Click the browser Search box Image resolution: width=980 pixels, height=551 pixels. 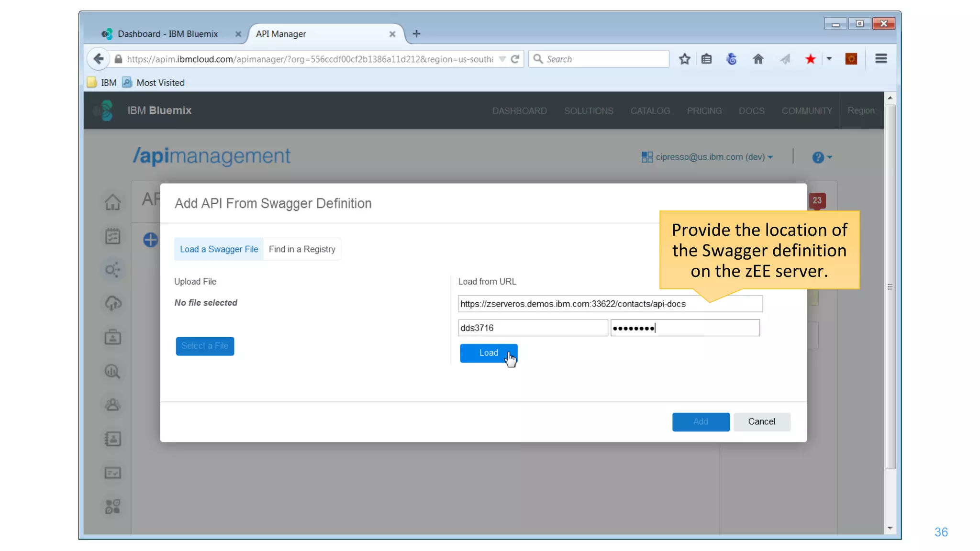599,59
